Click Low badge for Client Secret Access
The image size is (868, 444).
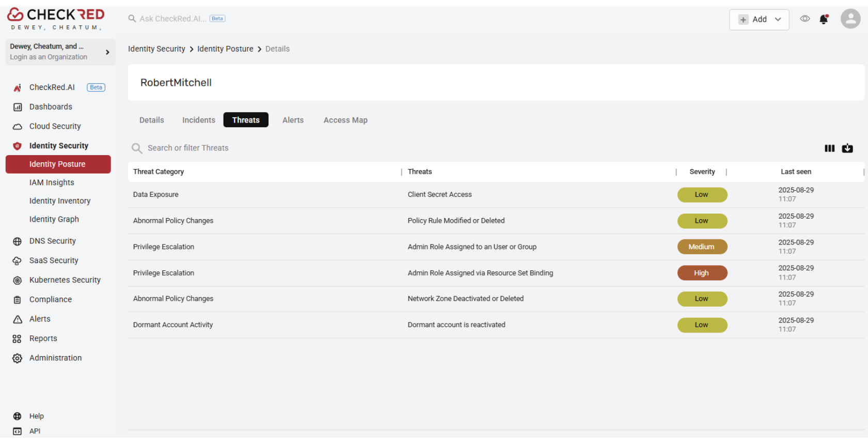[x=702, y=195]
